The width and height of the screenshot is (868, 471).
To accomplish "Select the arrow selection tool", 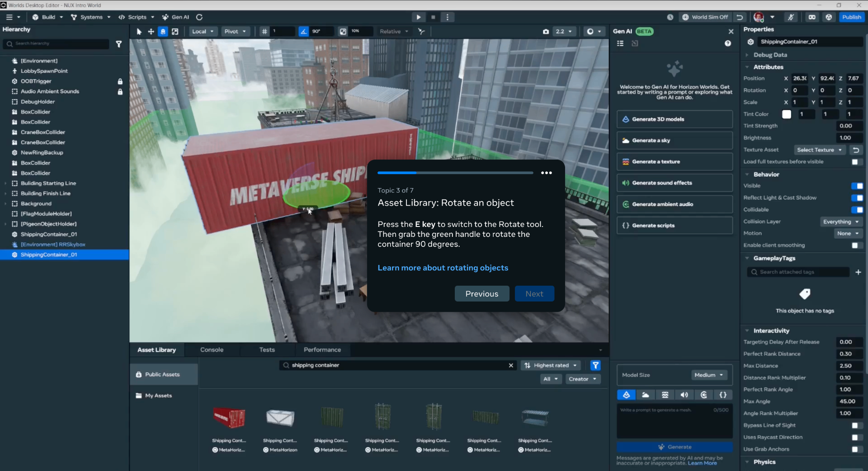I will 139,32.
